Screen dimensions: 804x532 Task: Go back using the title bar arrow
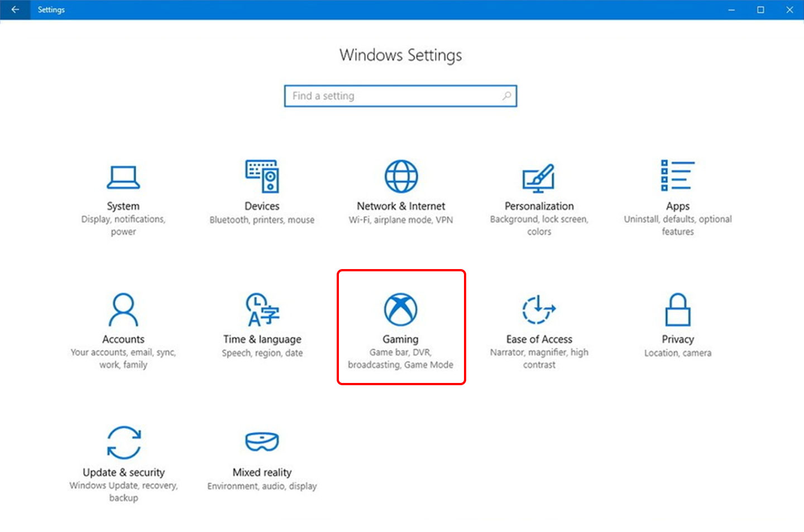point(15,9)
